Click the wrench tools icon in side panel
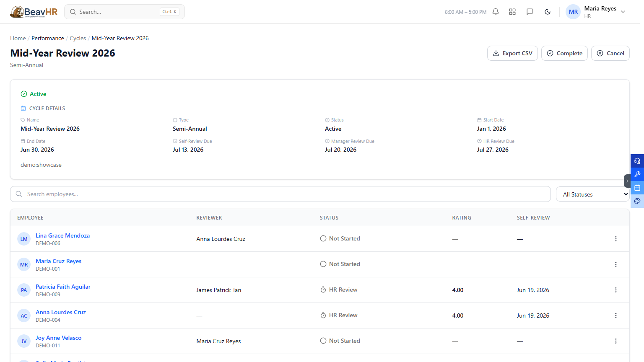 (637, 174)
